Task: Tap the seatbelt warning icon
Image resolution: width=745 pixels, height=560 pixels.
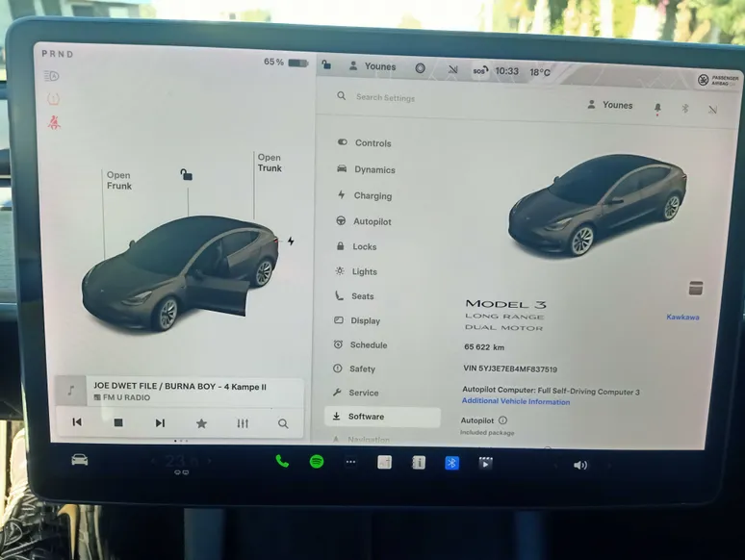Action: tap(54, 122)
